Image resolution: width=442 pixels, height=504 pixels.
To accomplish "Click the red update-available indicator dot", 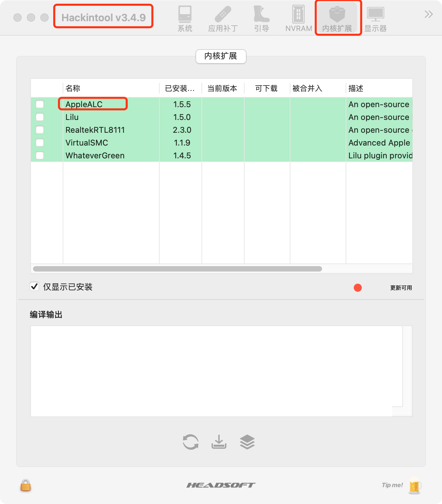I will (x=358, y=288).
